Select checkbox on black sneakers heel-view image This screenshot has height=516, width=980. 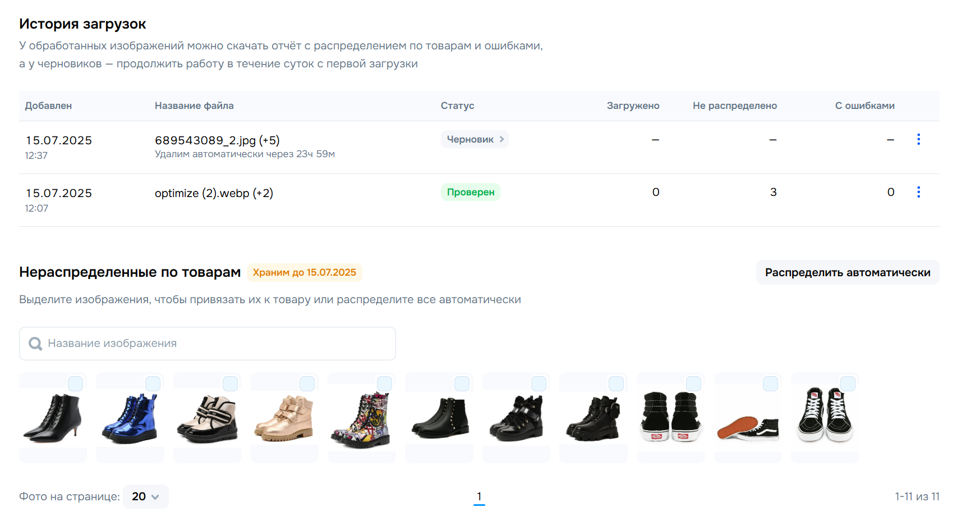pyautogui.click(x=693, y=383)
